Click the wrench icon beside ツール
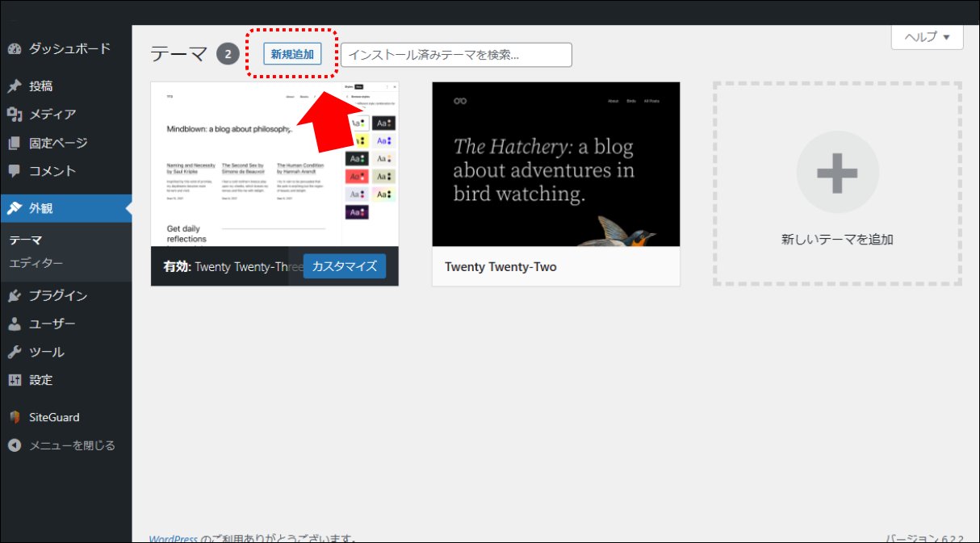The image size is (980, 543). click(15, 352)
